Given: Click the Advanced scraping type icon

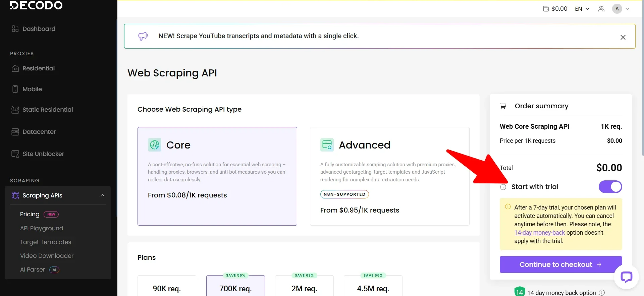Looking at the screenshot, I should tap(327, 145).
